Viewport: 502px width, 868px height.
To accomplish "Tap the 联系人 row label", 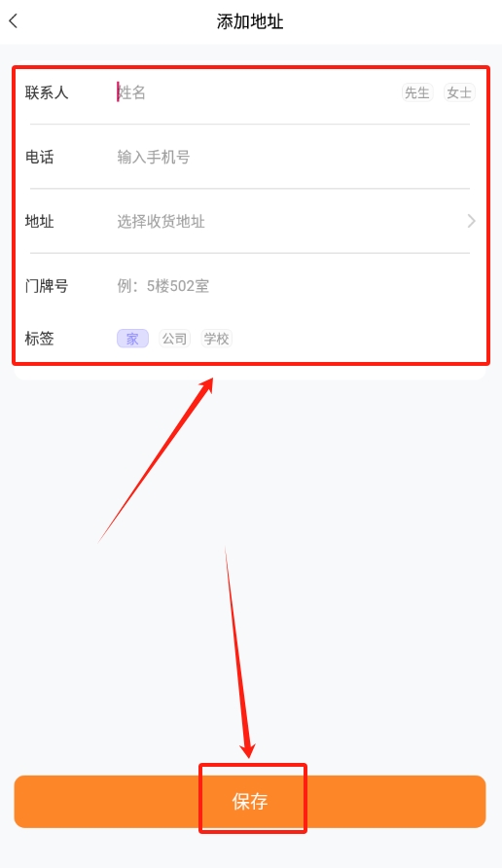I will (x=47, y=92).
